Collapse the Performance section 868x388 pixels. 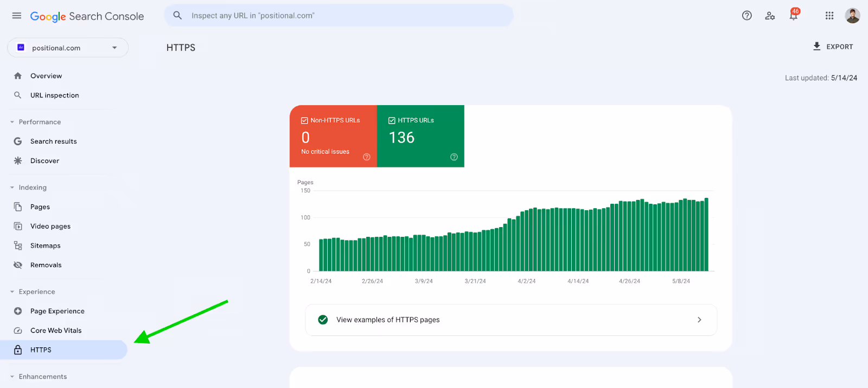[x=12, y=122]
